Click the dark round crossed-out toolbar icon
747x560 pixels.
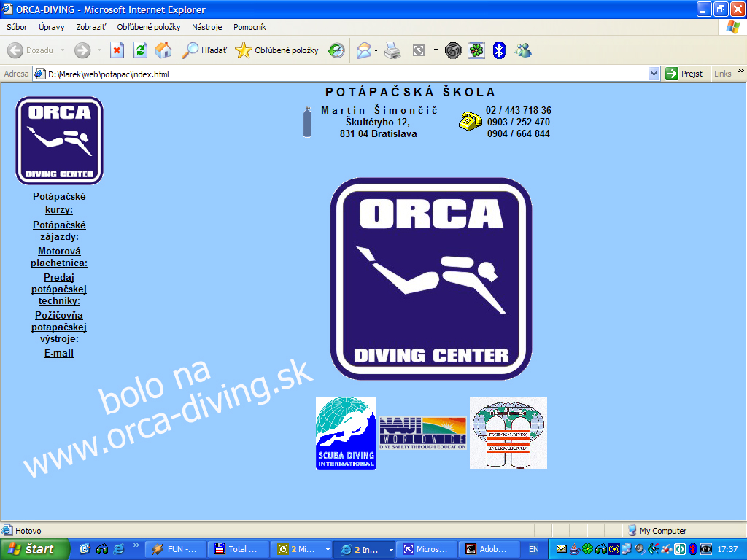tap(453, 50)
